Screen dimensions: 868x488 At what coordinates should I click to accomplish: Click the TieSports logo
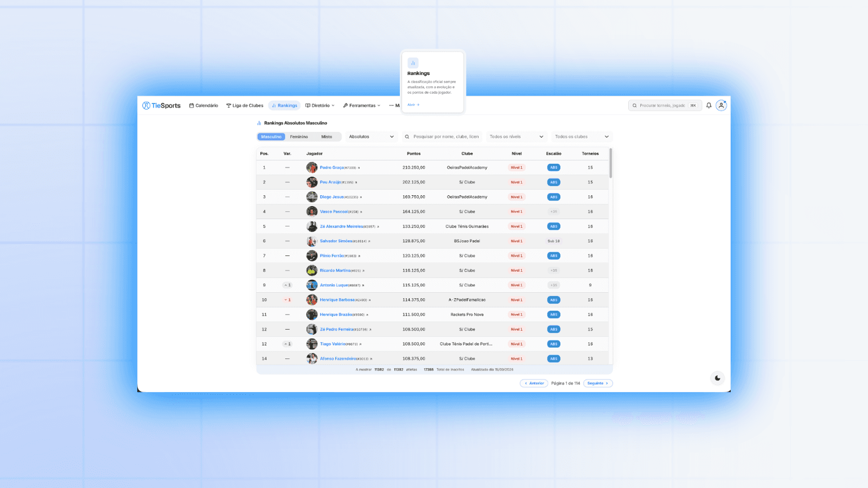[161, 106]
